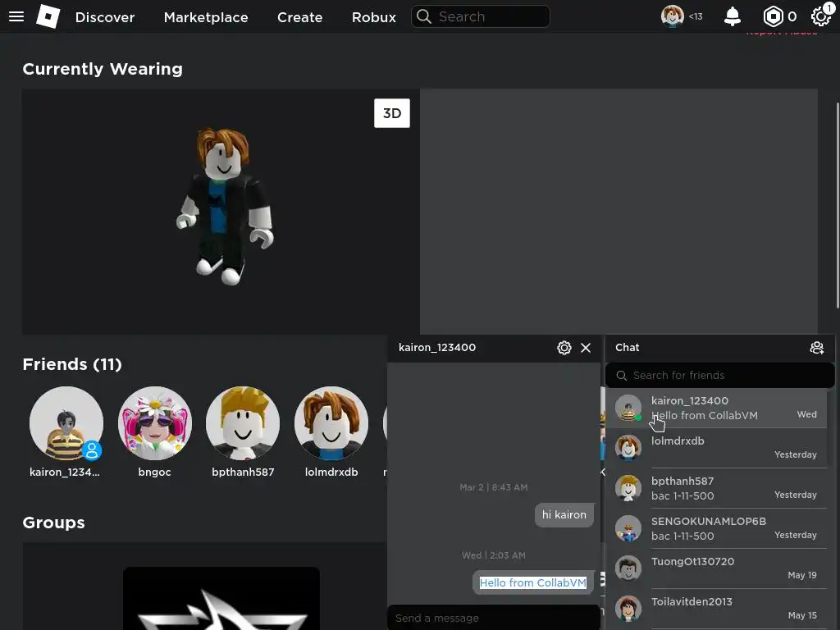
Task: Switch avatar view to 3D
Action: 391,113
